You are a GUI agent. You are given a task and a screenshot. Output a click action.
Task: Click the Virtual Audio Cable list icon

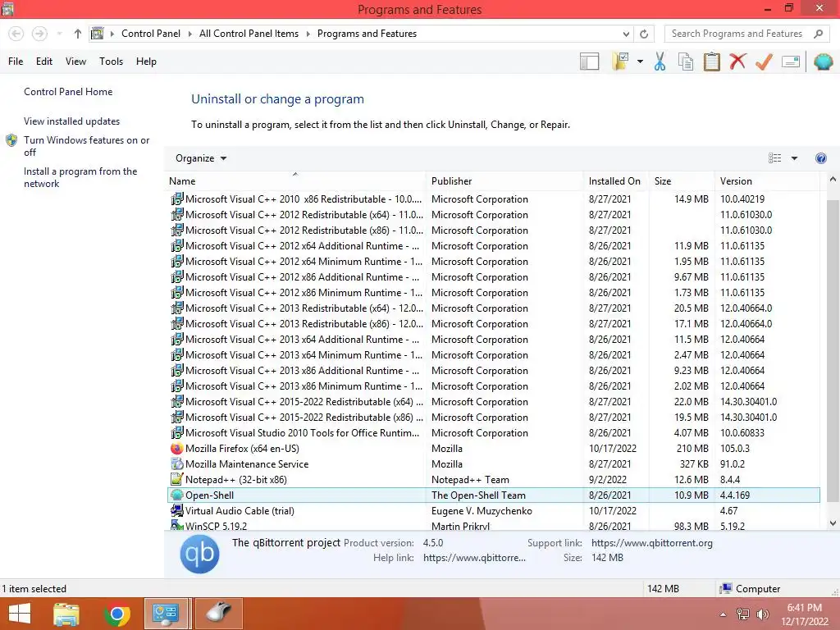pos(177,511)
